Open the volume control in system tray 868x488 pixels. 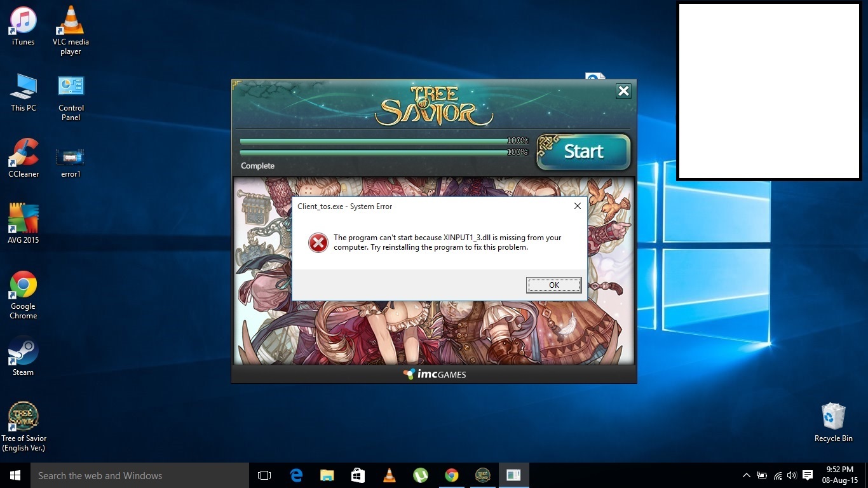(x=792, y=475)
